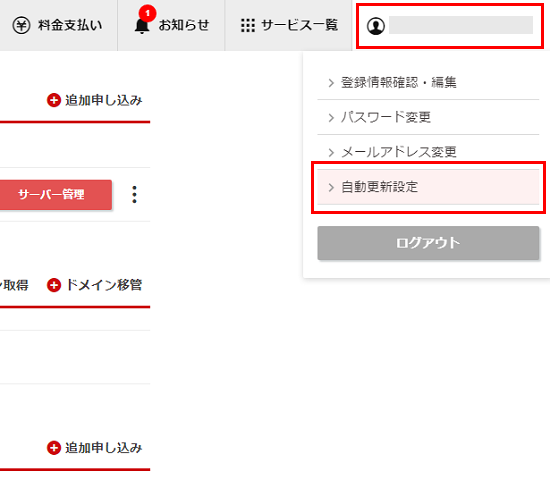Open the three-dot menu beside サーバー管理

(134, 194)
